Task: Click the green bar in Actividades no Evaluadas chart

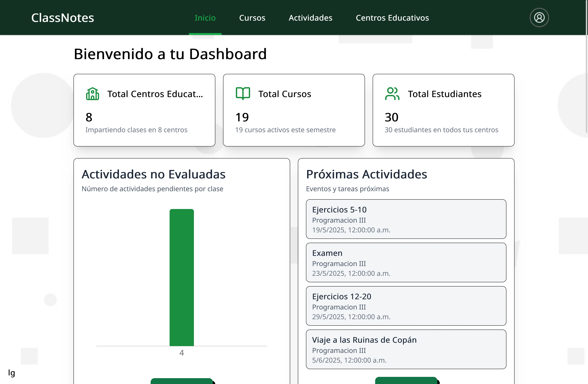Action: coord(182,277)
